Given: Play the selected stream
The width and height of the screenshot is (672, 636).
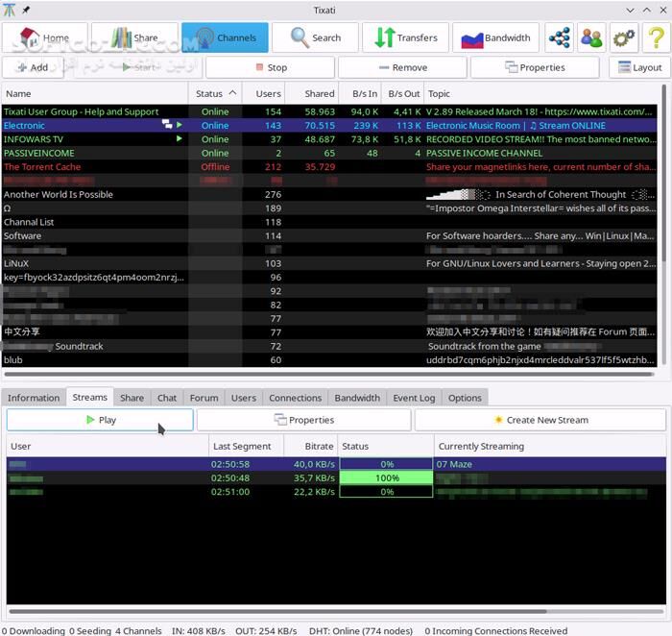Looking at the screenshot, I should [100, 420].
